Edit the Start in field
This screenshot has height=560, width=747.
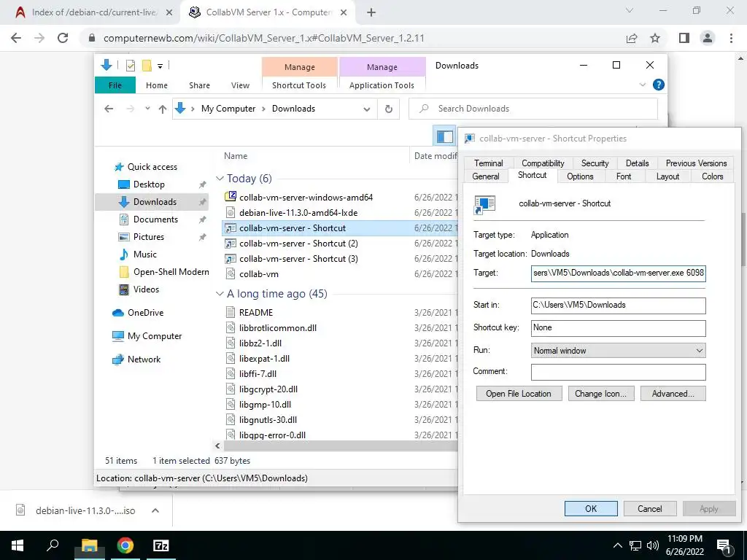[618, 306]
